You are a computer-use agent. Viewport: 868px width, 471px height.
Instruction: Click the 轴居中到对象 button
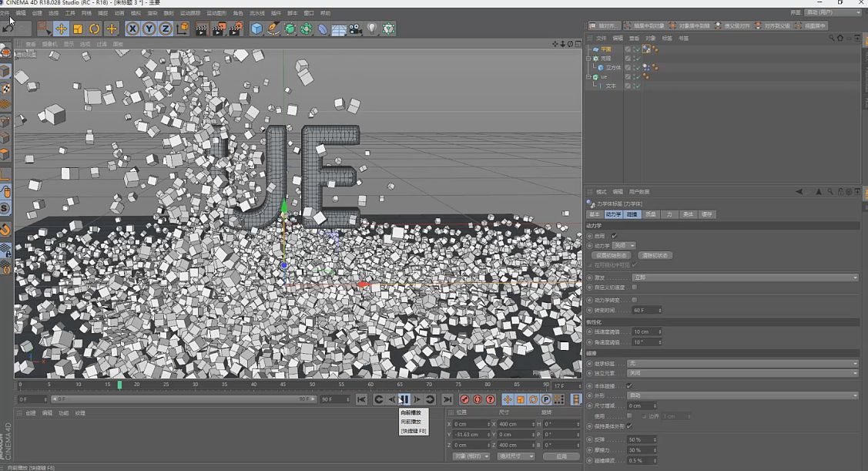point(645,25)
